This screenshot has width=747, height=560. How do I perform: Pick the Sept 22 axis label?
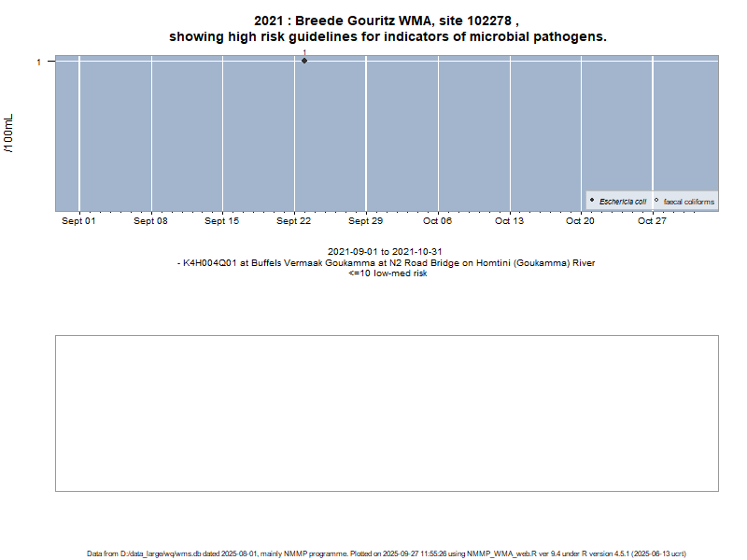tap(293, 221)
